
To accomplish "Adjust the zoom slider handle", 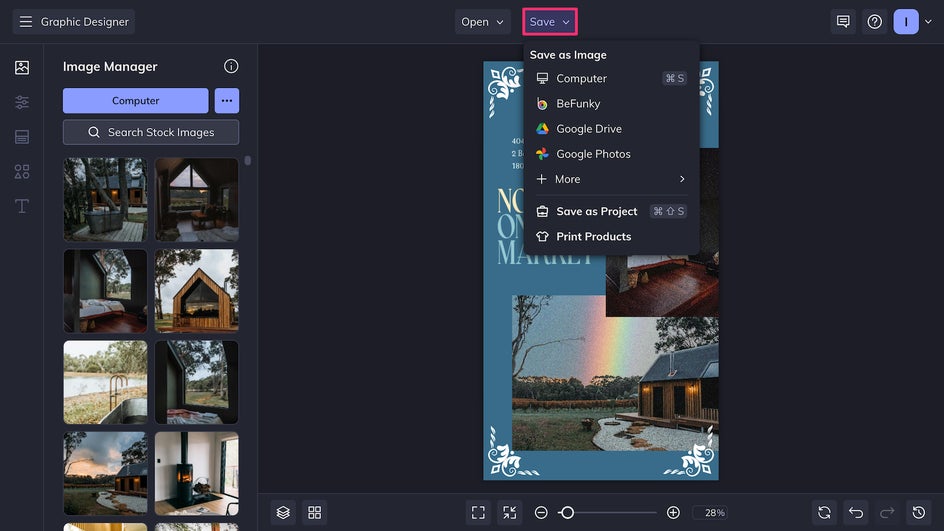I will (567, 512).
